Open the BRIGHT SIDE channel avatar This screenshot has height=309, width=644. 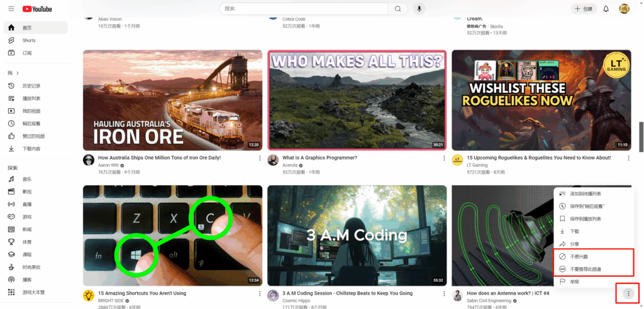tap(88, 295)
